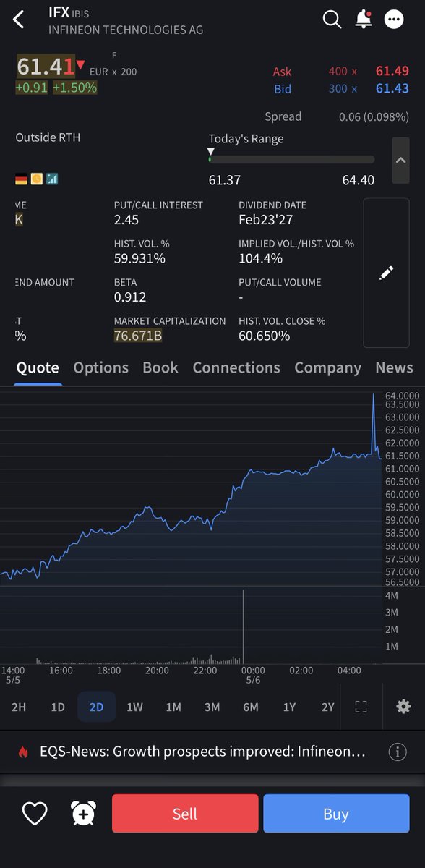The width and height of the screenshot is (425, 868).
Task: Tap the IFX ticker title
Action: click(59, 12)
